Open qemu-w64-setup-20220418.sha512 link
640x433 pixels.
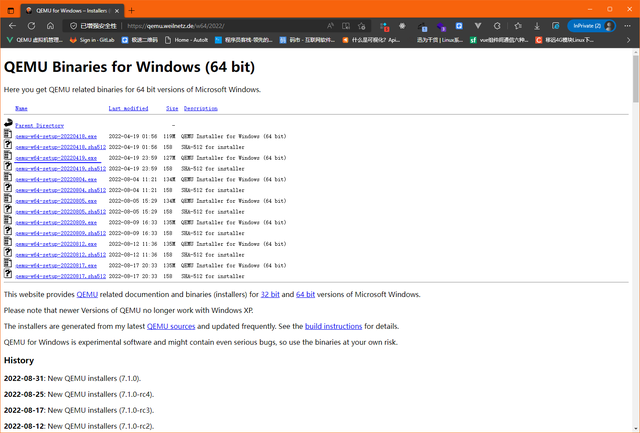[x=60, y=147]
